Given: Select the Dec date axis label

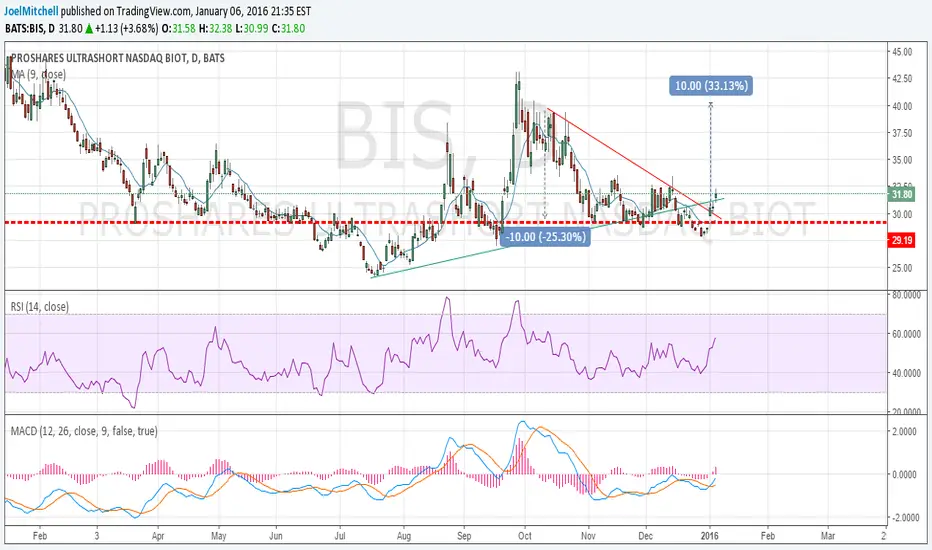Looking at the screenshot, I should 646,536.
